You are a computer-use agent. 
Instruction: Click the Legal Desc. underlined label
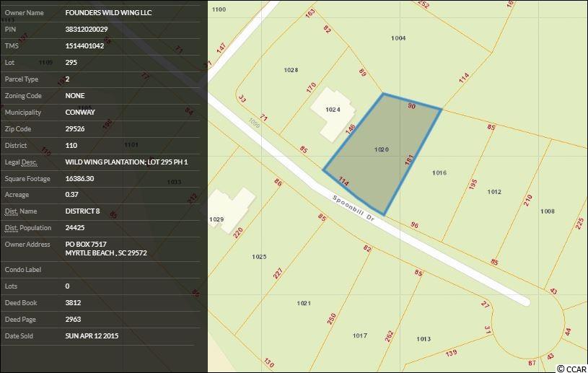[x=21, y=162]
